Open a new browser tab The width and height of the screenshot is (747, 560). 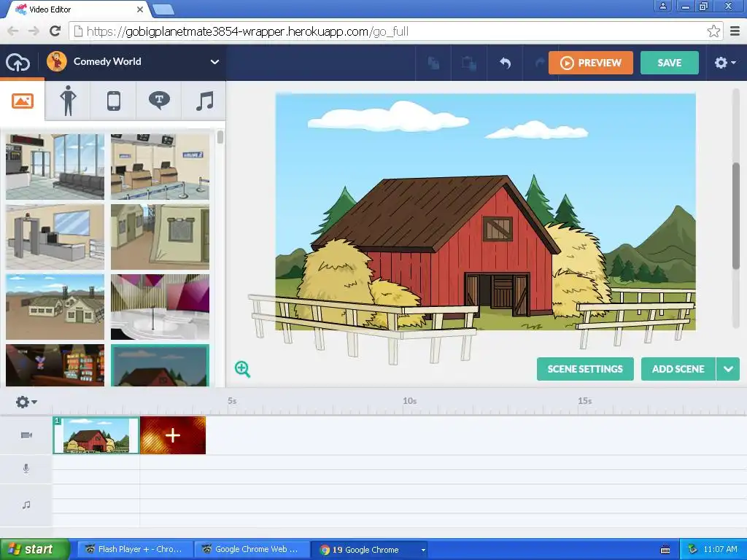[164, 9]
